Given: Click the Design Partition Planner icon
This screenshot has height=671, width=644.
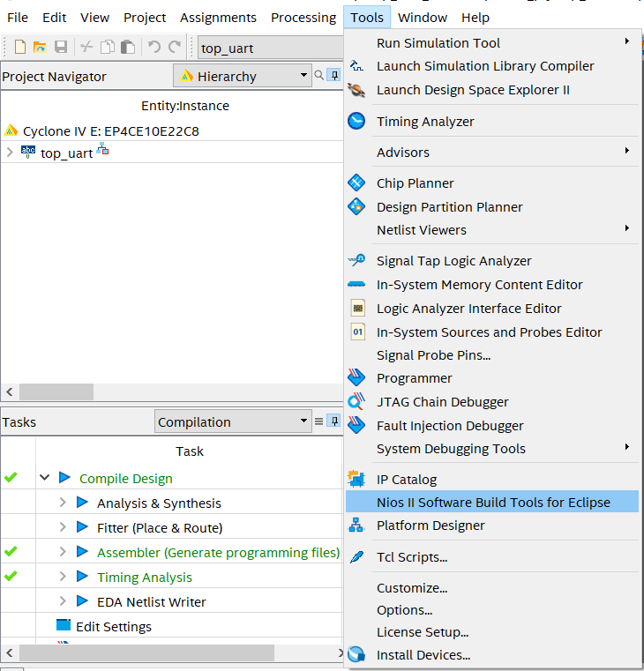Looking at the screenshot, I should tap(356, 206).
